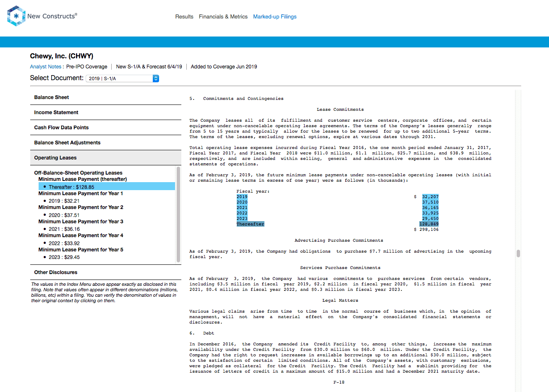
Task: Click fiscal year 2023 in filing table
Action: click(242, 219)
